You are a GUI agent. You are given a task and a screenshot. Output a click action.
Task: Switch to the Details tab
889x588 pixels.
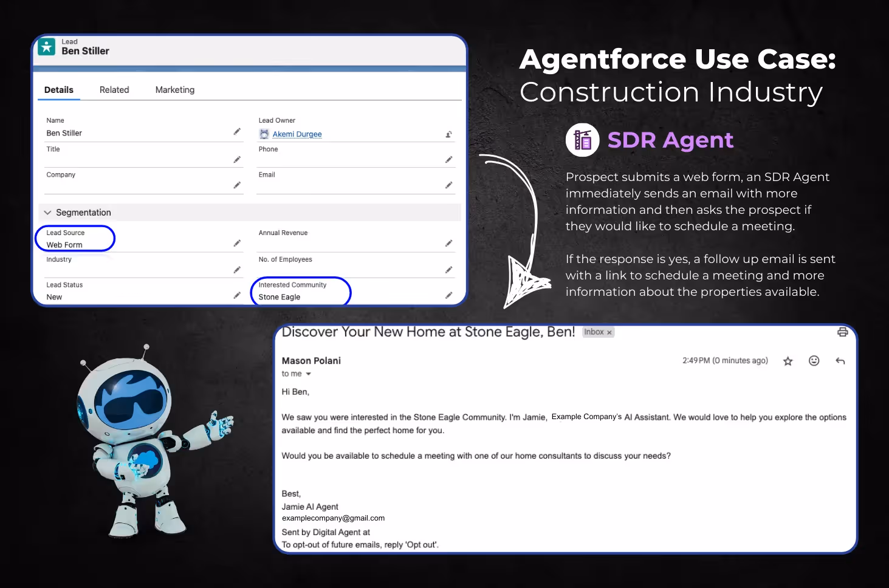point(59,90)
